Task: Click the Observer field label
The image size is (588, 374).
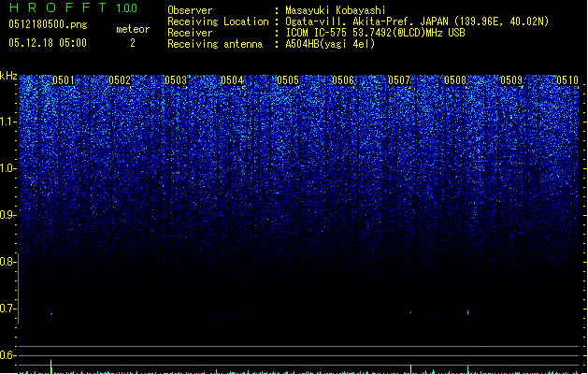Action: (190, 10)
